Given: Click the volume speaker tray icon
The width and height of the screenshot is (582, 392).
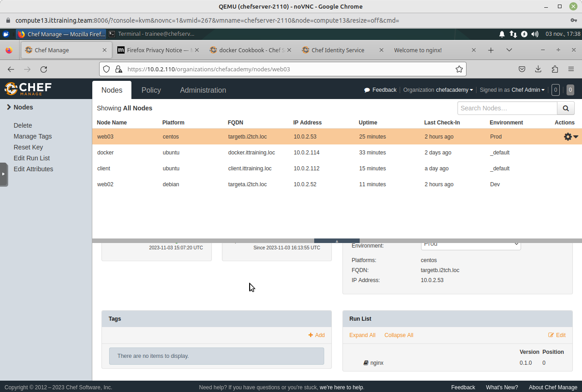Looking at the screenshot, I should (x=535, y=34).
